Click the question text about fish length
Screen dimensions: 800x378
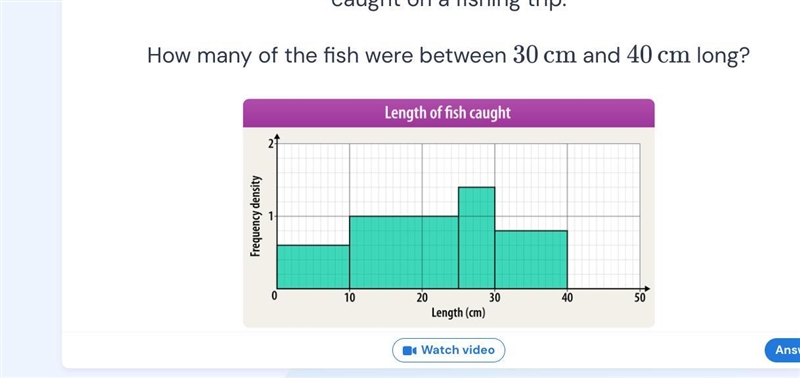tap(448, 56)
